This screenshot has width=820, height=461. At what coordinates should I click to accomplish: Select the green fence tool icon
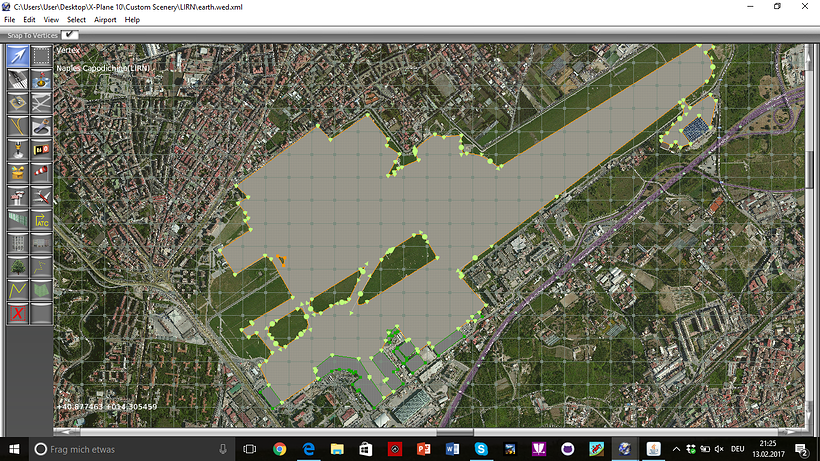pos(18,220)
